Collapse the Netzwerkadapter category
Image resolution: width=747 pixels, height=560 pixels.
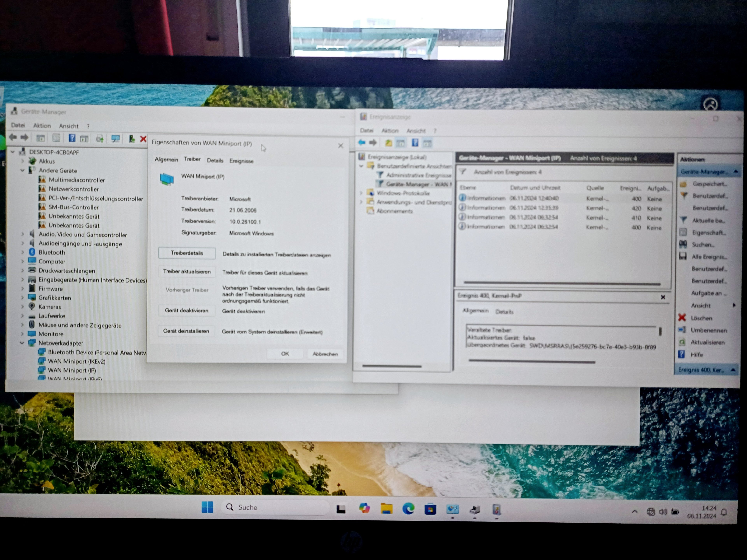click(22, 343)
